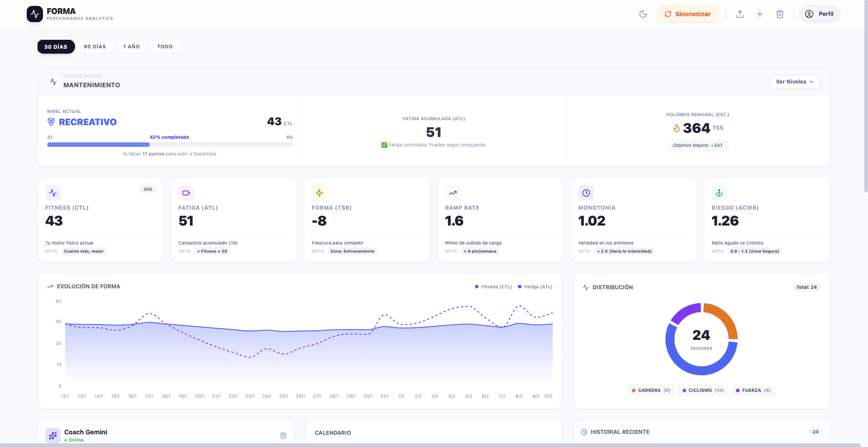
Task: Select the TODO time range tab
Action: coord(165,47)
